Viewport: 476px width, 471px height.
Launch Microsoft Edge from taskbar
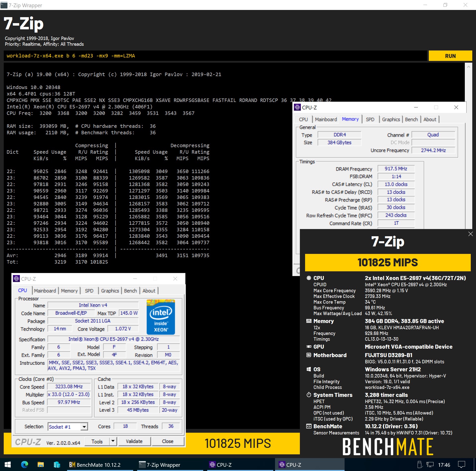click(x=24, y=465)
